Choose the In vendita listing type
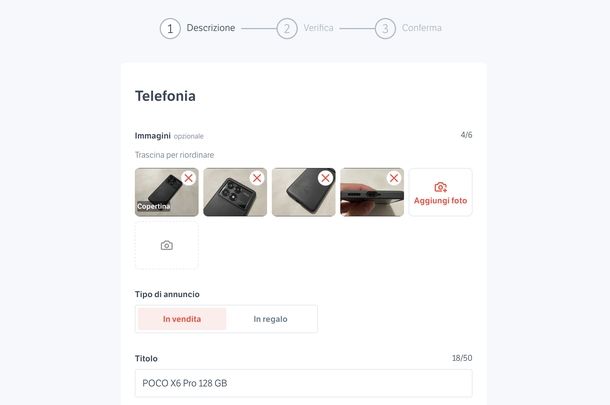The image size is (610, 405). click(182, 319)
